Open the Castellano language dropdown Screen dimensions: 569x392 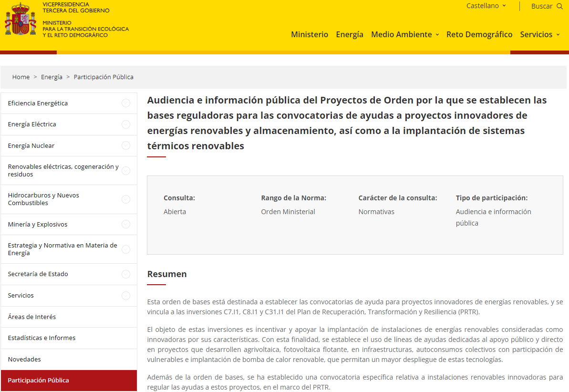(x=486, y=6)
